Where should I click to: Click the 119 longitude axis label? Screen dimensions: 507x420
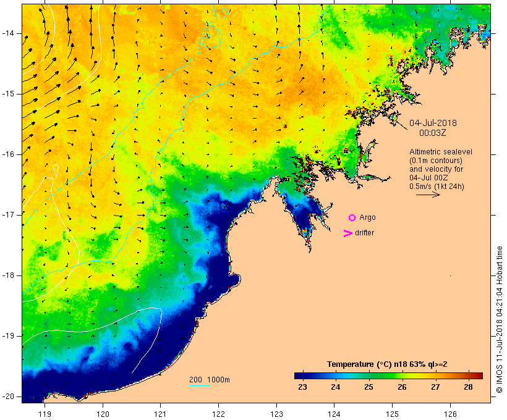[x=45, y=414]
